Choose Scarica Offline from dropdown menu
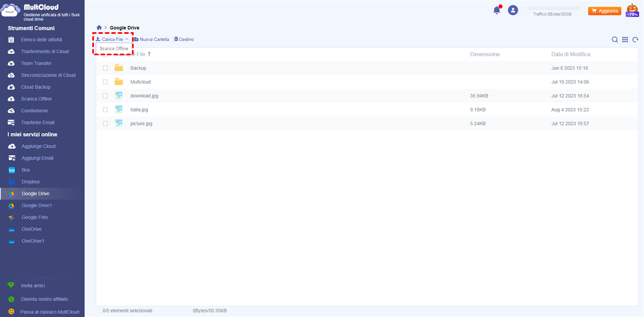This screenshot has height=317, width=644. [114, 49]
